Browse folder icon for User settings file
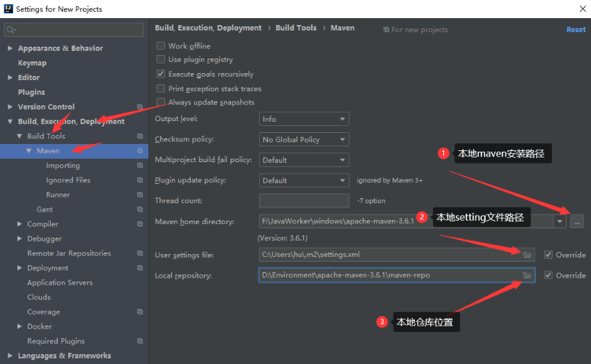Screen dimensions: 591x364 coord(527,255)
